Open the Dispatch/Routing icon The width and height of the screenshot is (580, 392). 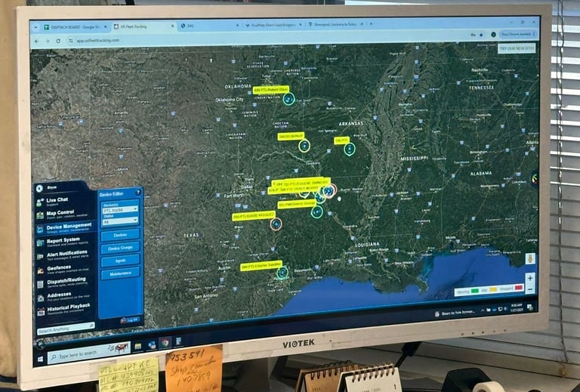pyautogui.click(x=40, y=284)
